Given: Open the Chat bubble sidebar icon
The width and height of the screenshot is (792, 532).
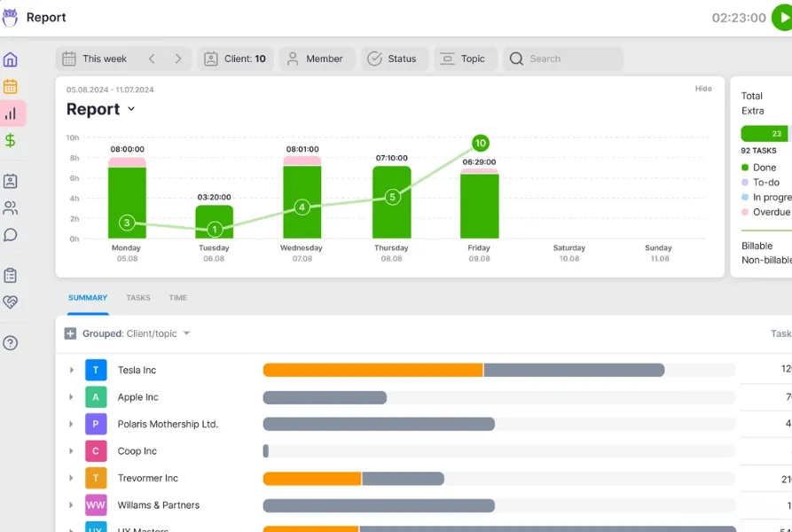Looking at the screenshot, I should 10,235.
